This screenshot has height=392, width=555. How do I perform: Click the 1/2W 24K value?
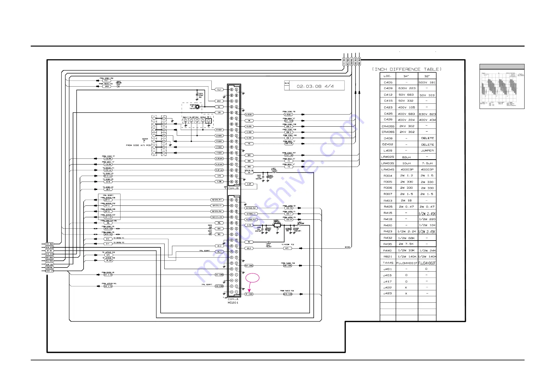pyautogui.click(x=427, y=250)
